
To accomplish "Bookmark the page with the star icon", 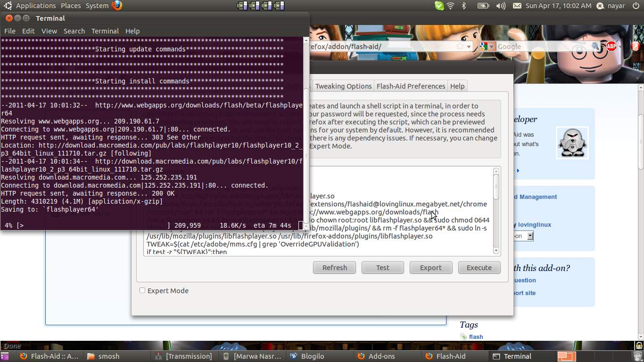I will (x=460, y=46).
